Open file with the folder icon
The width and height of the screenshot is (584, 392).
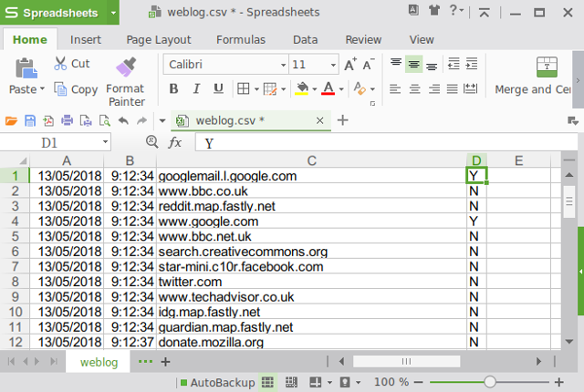(x=11, y=120)
